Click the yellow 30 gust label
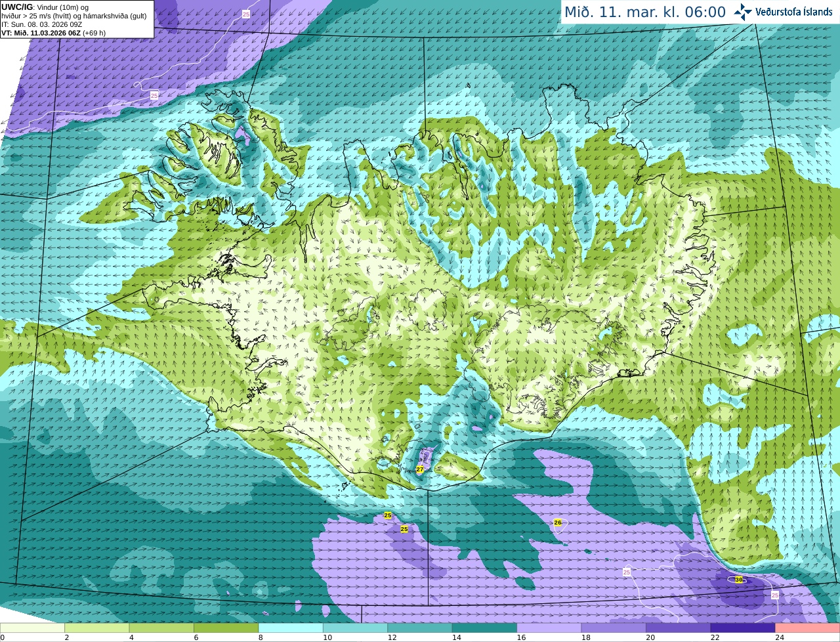The image size is (840, 642). (739, 580)
